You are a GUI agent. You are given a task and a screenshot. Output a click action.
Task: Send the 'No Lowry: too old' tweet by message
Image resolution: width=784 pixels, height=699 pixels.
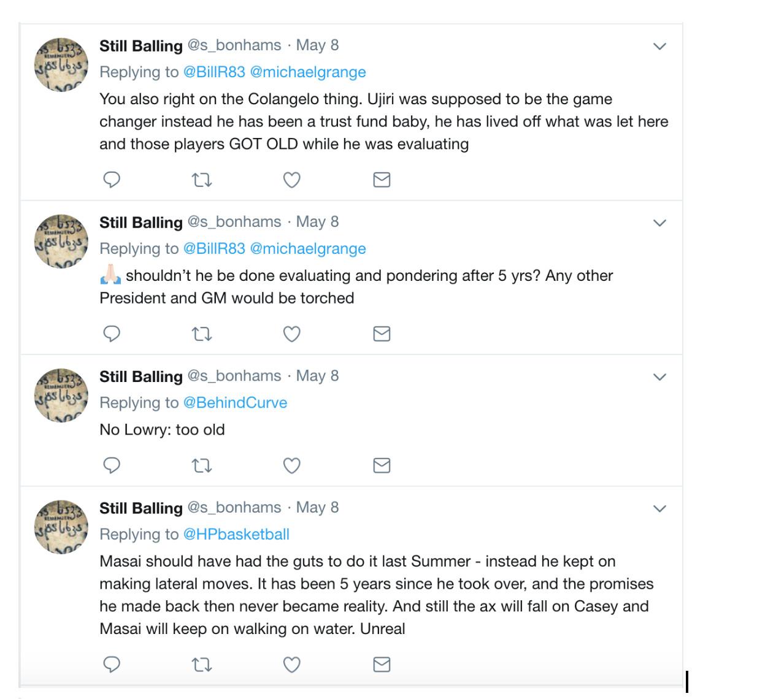pos(382,465)
